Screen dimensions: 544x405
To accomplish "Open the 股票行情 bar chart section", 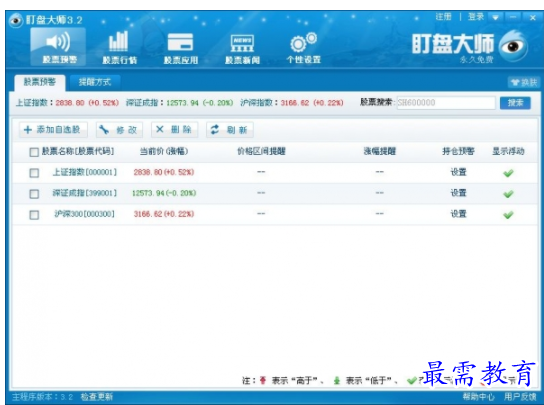I will 119,48.
